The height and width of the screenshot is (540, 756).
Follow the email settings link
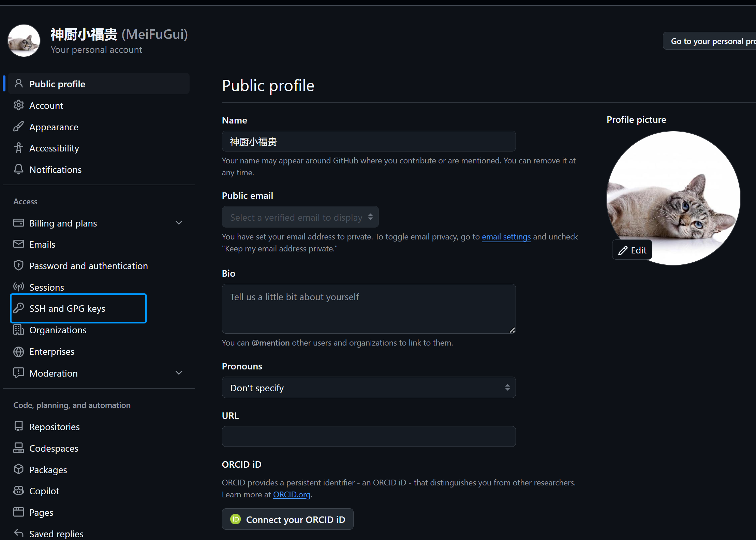pyautogui.click(x=506, y=237)
